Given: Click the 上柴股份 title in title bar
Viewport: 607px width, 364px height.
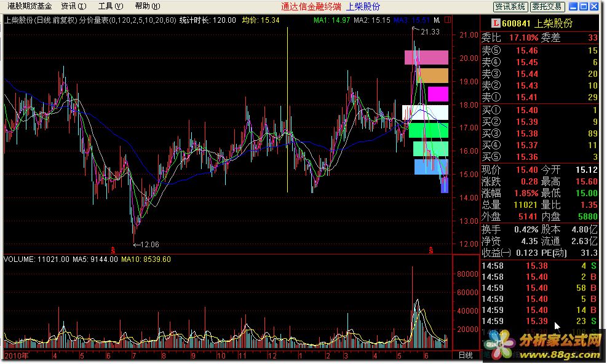Looking at the screenshot, I should point(363,7).
